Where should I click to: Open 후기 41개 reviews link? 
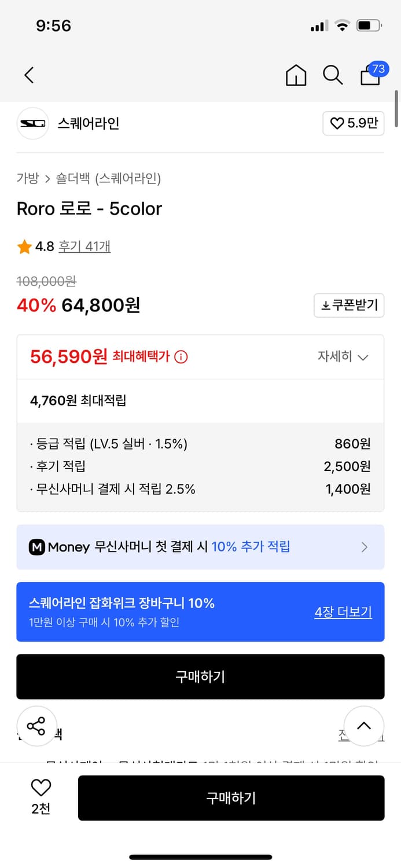84,247
